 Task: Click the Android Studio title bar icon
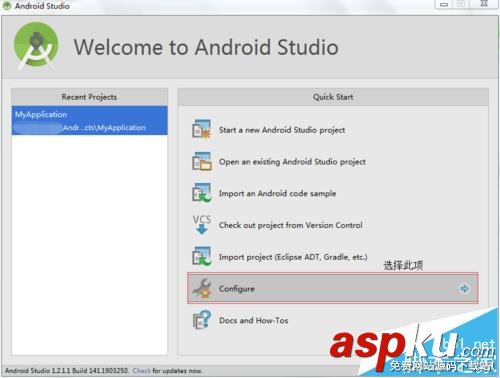coord(7,5)
